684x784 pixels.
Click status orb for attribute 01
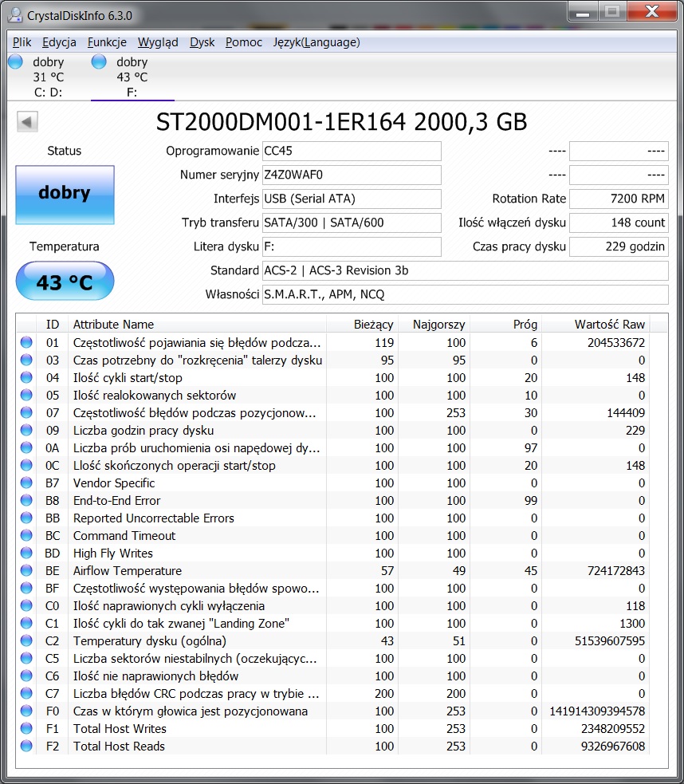(26, 342)
